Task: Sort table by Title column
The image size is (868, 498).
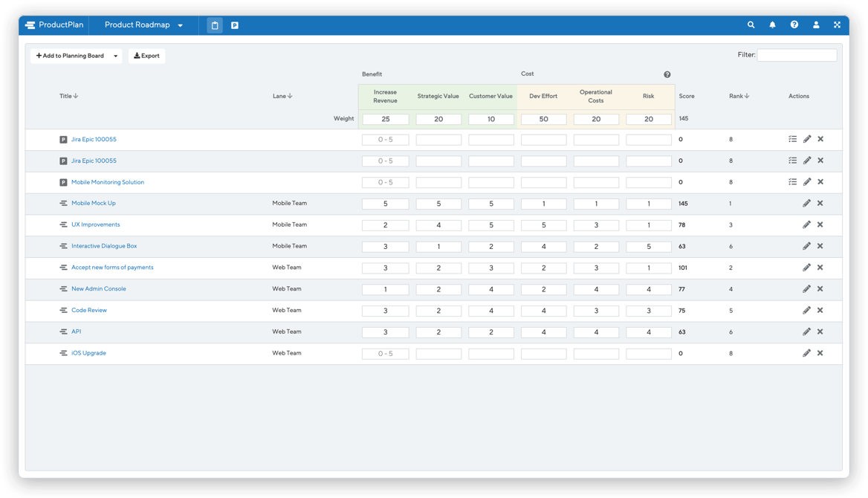Action: pos(68,97)
